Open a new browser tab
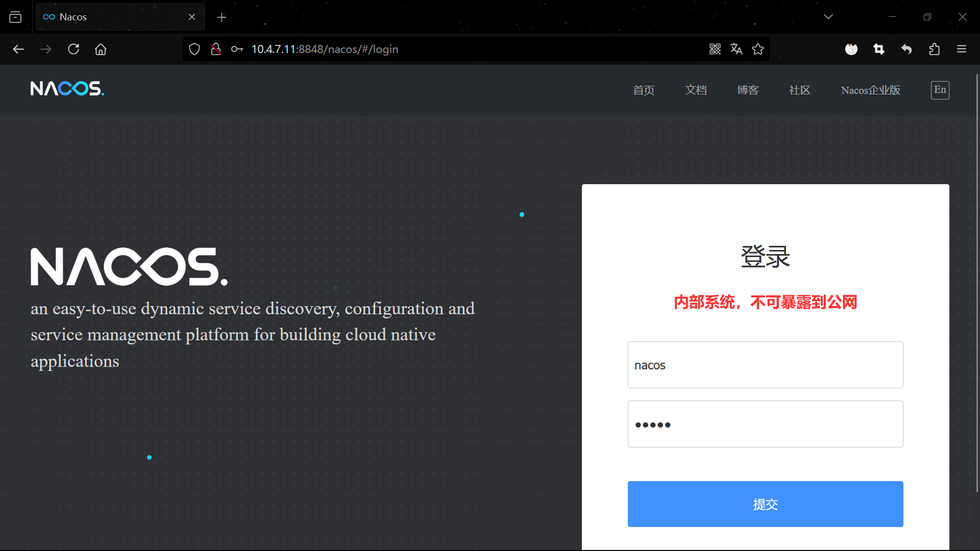980x551 pixels. tap(222, 17)
